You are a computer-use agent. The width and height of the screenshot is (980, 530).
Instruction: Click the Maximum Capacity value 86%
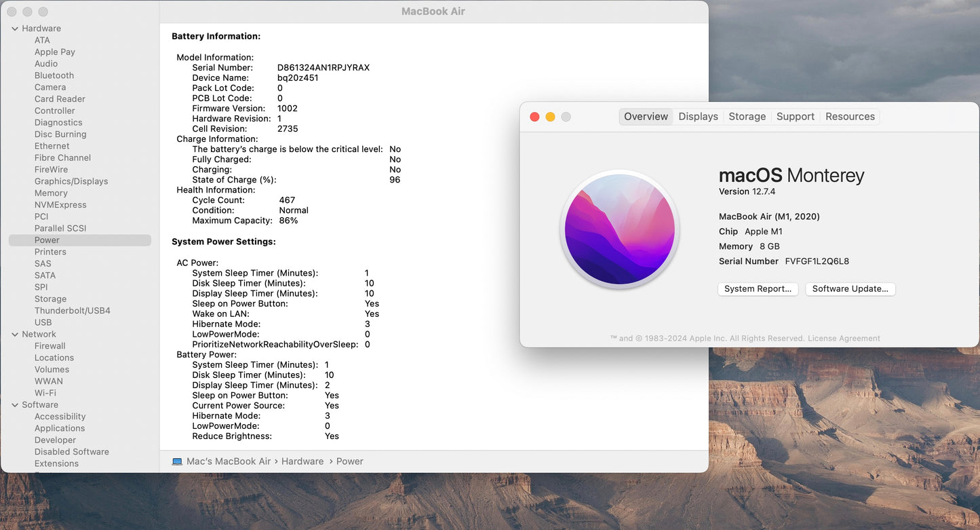(x=288, y=221)
